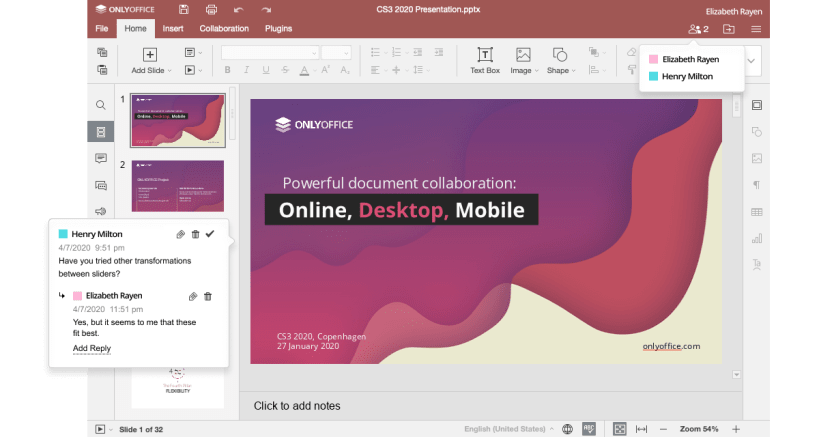Screen dimensions: 819x437
Task: Switch to the Insert tab
Action: (173, 29)
